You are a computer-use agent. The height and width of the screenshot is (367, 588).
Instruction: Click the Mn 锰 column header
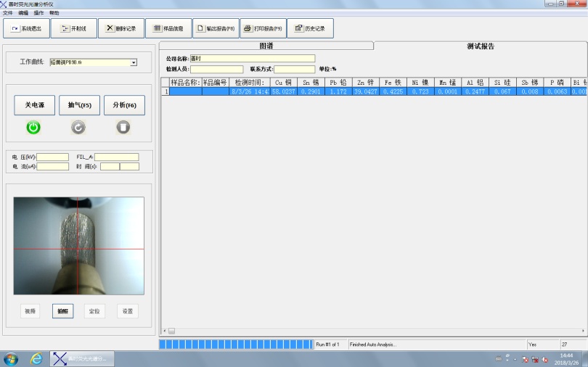tap(448, 83)
